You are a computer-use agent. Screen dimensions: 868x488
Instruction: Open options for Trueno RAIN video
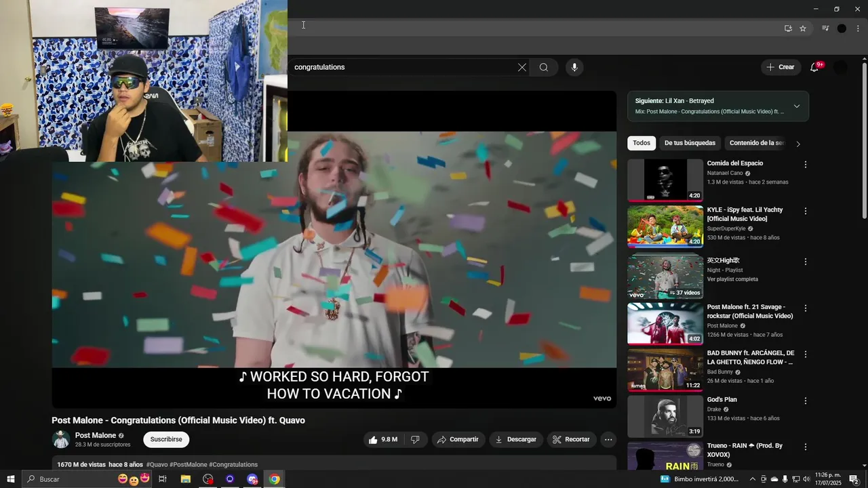coord(806,447)
